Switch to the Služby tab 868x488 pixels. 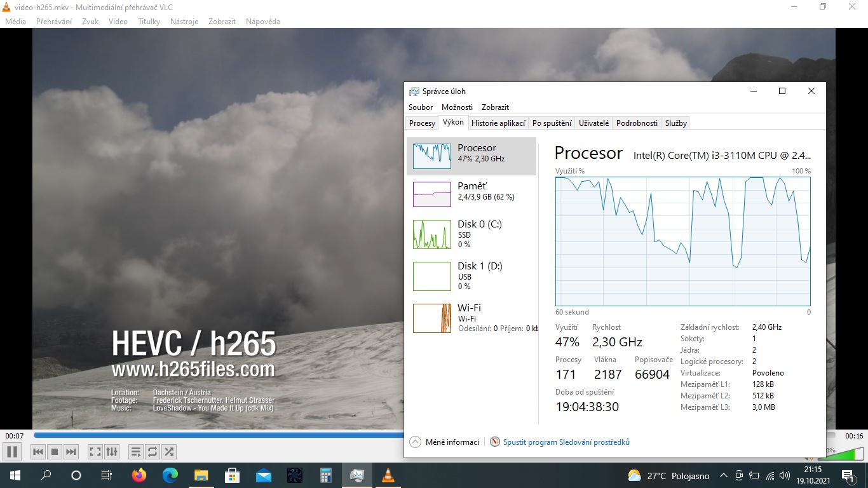coord(676,123)
